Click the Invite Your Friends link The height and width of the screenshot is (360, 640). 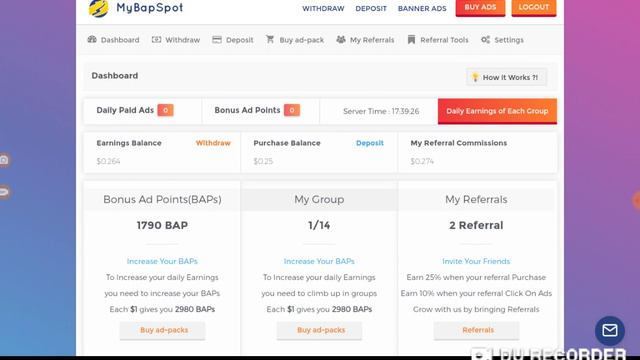click(x=476, y=261)
